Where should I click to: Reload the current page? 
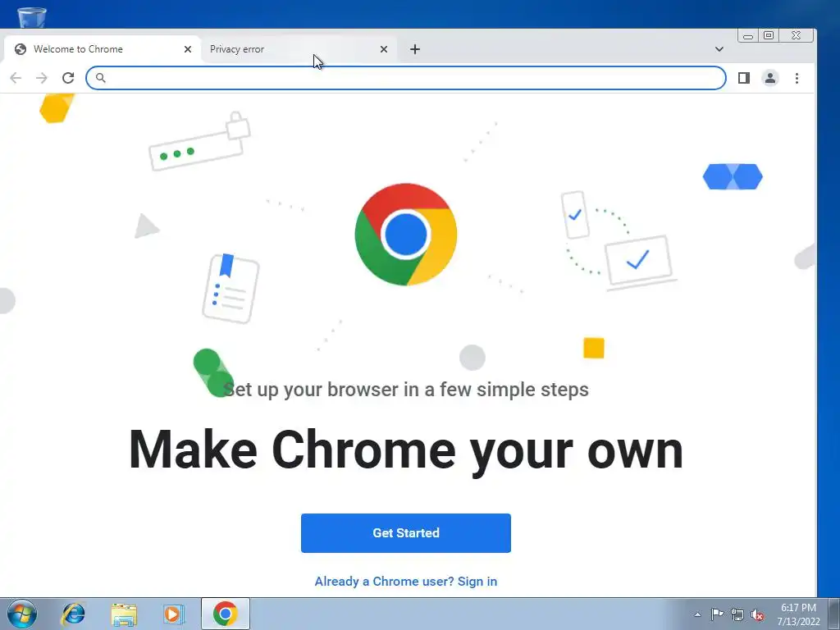coord(68,78)
